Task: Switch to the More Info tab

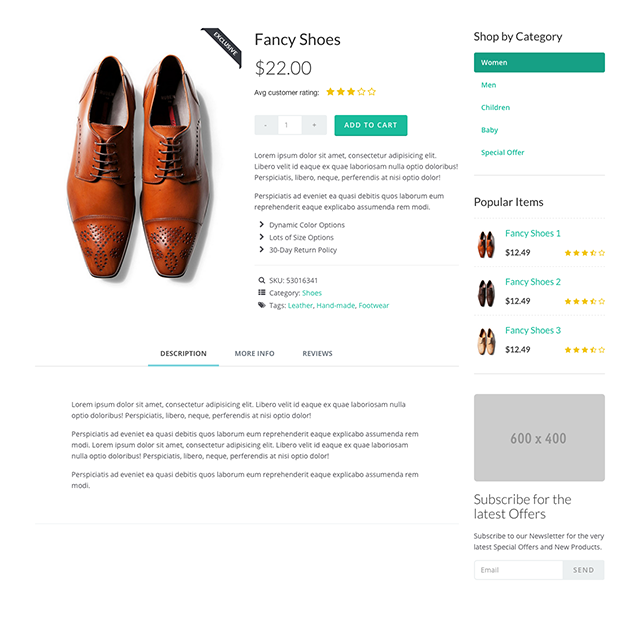Action: click(x=254, y=353)
